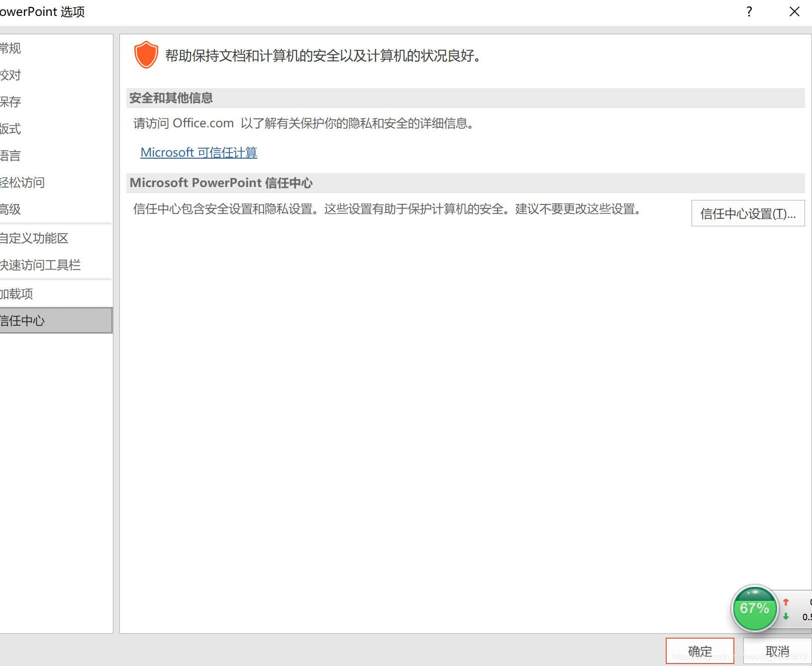Select the 校对 (Proofing) category
This screenshot has width=812, height=666.
[x=56, y=75]
